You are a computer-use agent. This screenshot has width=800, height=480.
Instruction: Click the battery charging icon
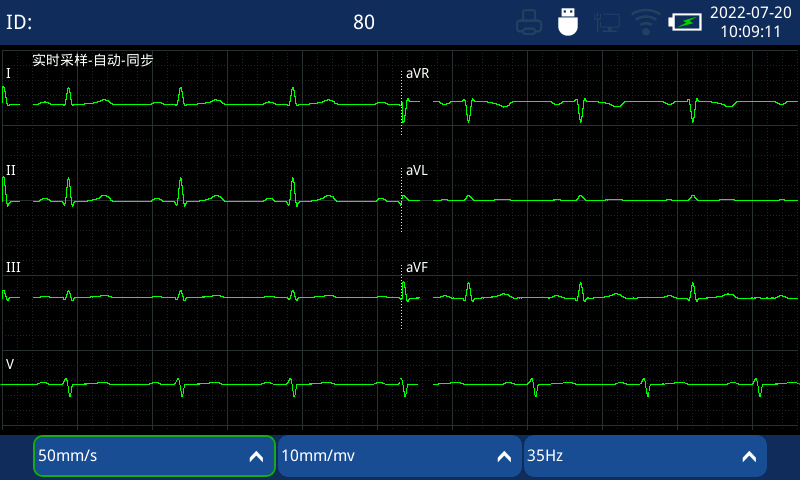click(x=686, y=22)
